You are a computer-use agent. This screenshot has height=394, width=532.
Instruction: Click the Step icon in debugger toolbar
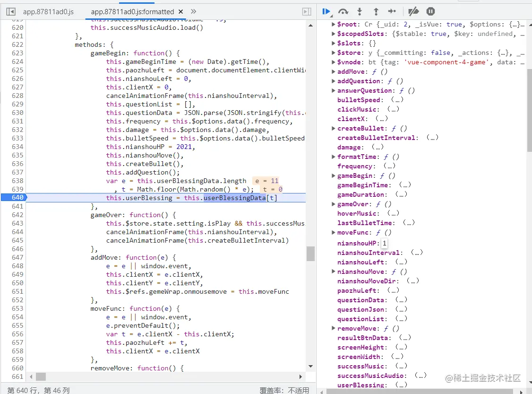click(x=392, y=11)
